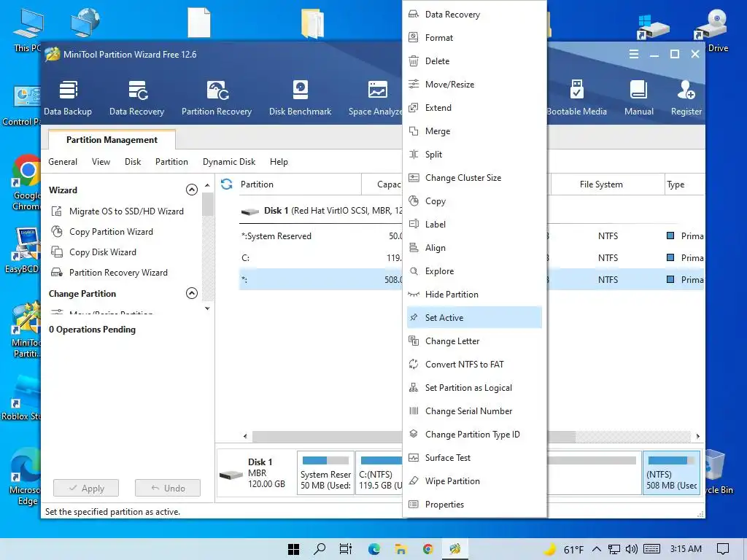Screen dimensions: 747x560
Task: Open the Dynamic Disk menu
Action: point(228,162)
